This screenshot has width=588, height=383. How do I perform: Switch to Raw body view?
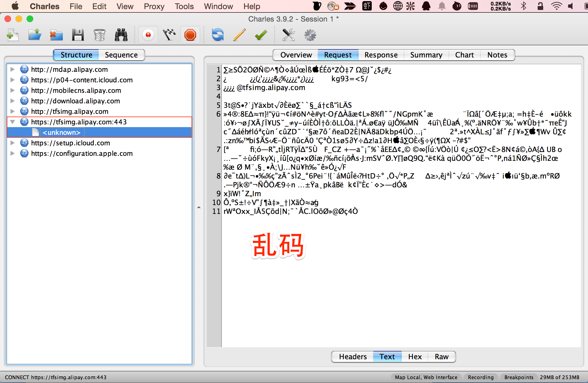441,356
